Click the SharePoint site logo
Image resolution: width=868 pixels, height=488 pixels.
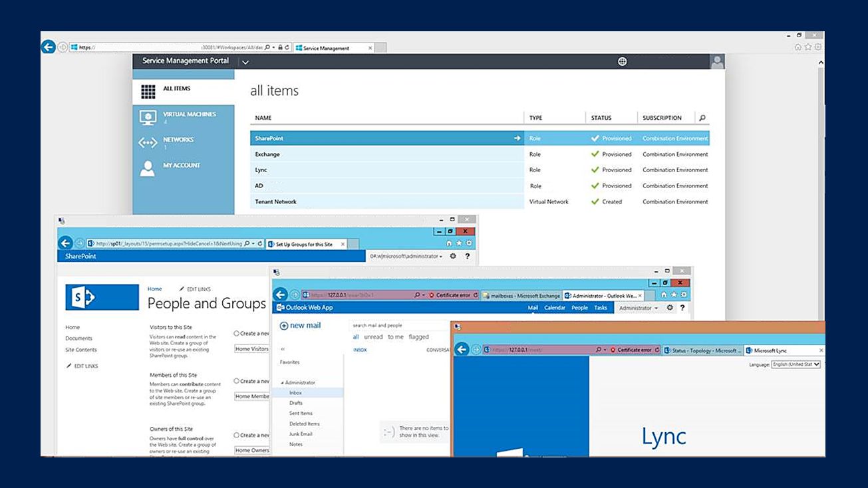[x=102, y=297]
